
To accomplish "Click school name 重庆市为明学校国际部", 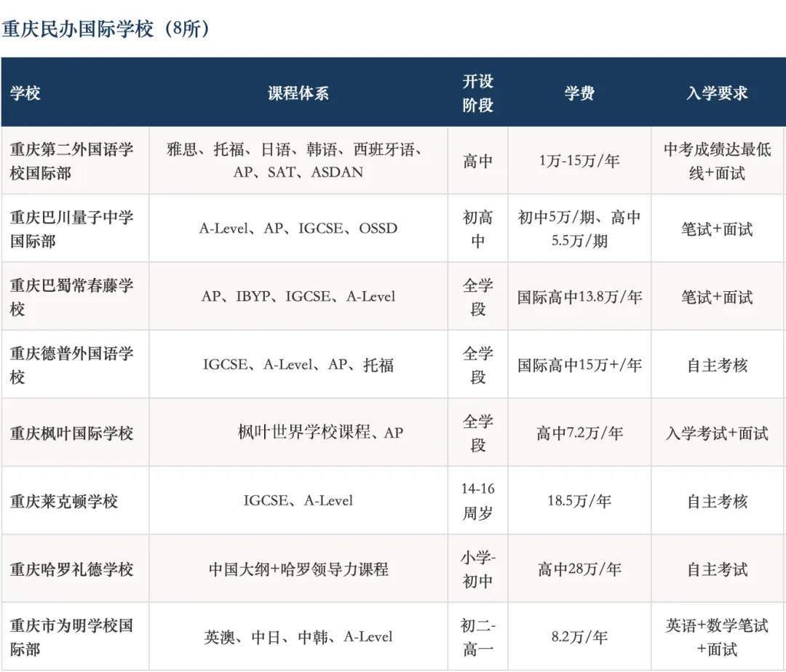I will (x=71, y=637).
